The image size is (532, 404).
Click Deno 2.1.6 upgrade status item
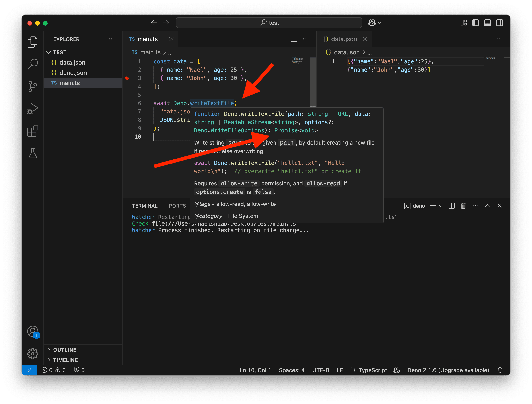point(448,370)
